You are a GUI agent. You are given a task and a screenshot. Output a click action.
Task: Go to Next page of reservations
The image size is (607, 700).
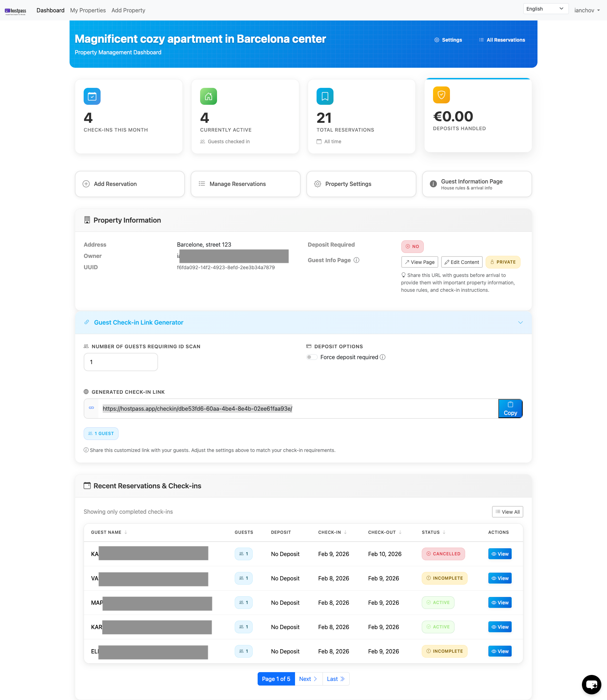click(x=308, y=679)
